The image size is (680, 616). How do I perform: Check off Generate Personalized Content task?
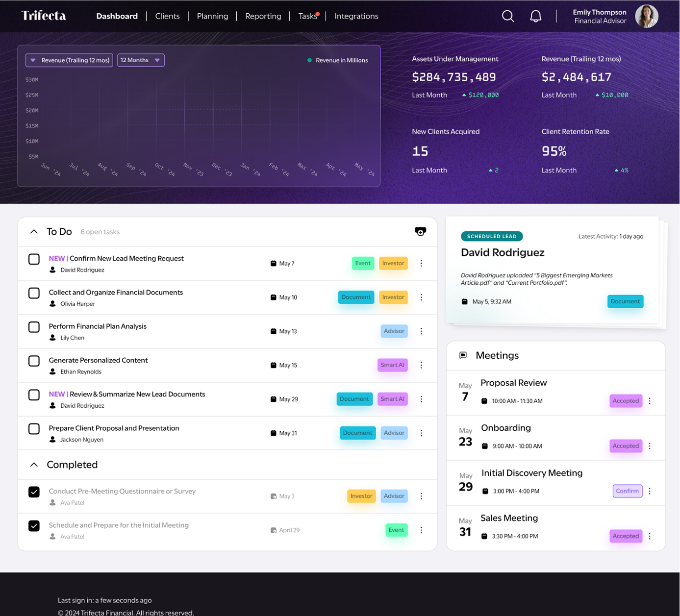pyautogui.click(x=34, y=361)
